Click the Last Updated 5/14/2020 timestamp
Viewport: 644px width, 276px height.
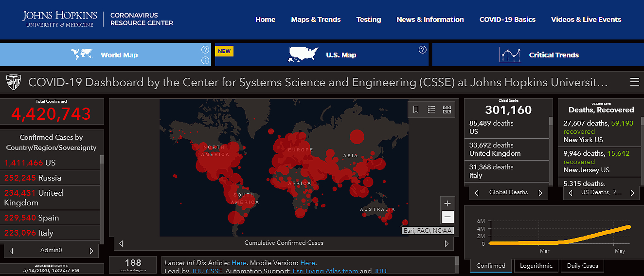click(52, 270)
